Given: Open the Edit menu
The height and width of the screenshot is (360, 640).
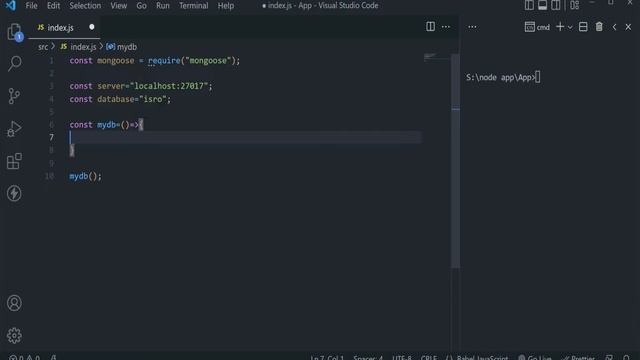Looking at the screenshot, I should coord(53,6).
